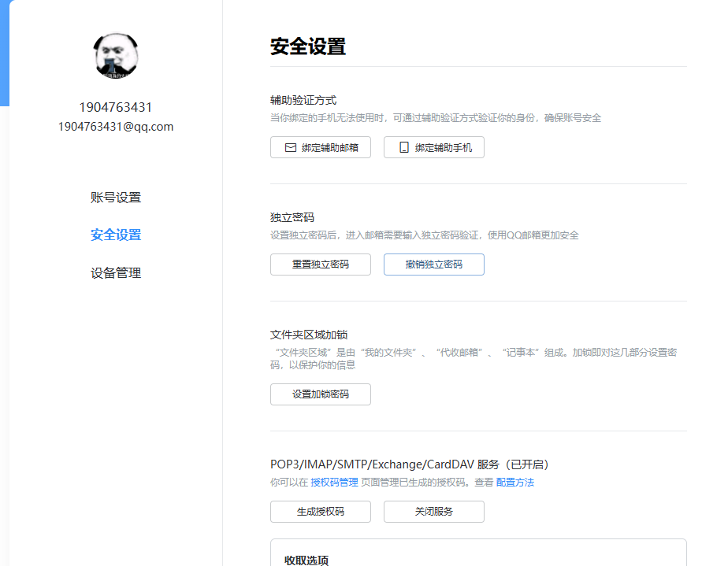Click the phone icon on 绑定辅助手机
This screenshot has height=566, width=728.
click(404, 147)
